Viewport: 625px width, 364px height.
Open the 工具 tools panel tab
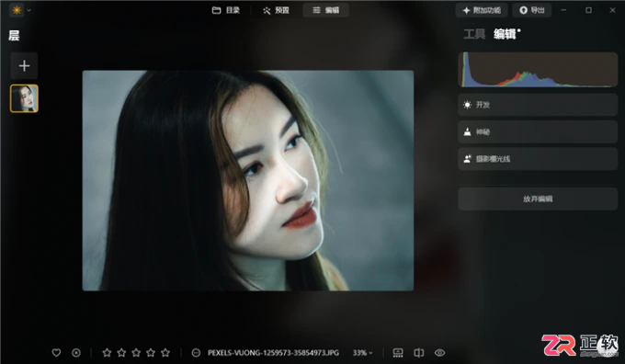[x=474, y=34]
